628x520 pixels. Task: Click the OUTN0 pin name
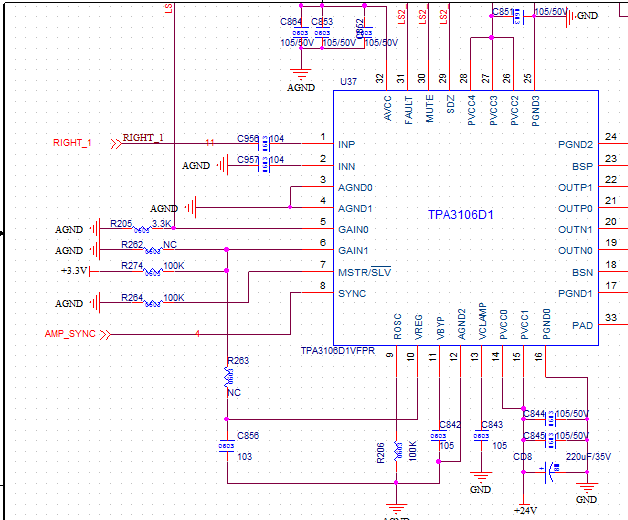tap(575, 250)
